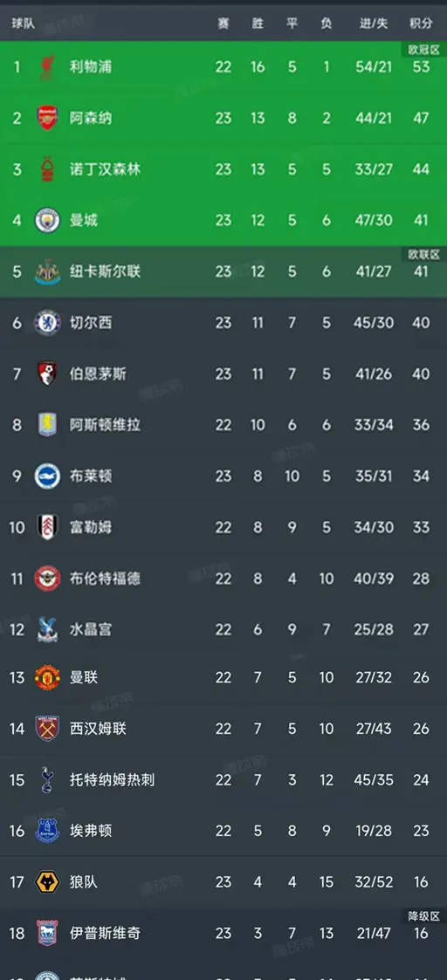Sort by 进/失 column header
This screenshot has height=980, width=447.
pyautogui.click(x=374, y=24)
